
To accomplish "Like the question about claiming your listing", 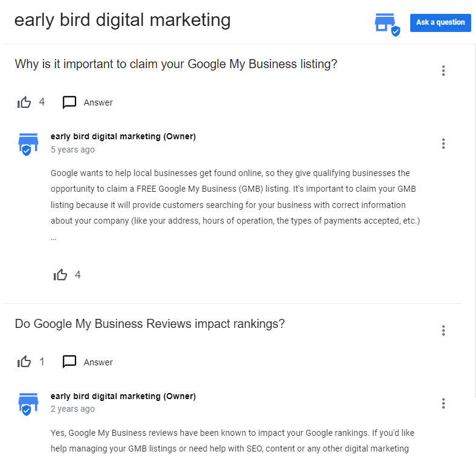I will coord(25,102).
